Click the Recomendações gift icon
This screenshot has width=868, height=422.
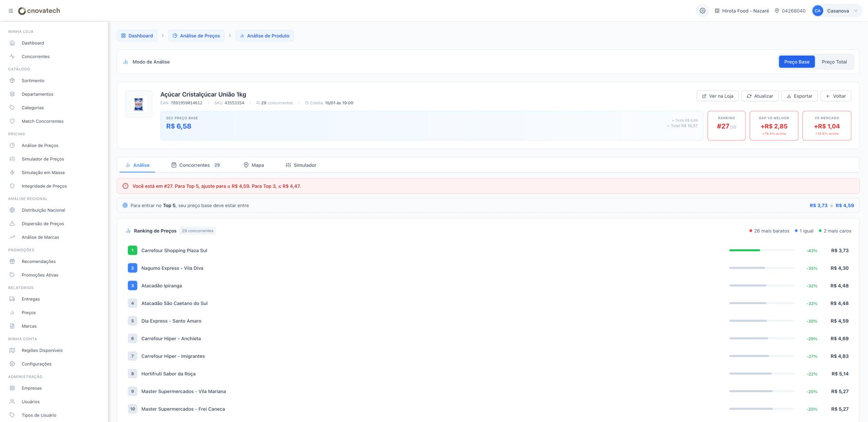12,262
